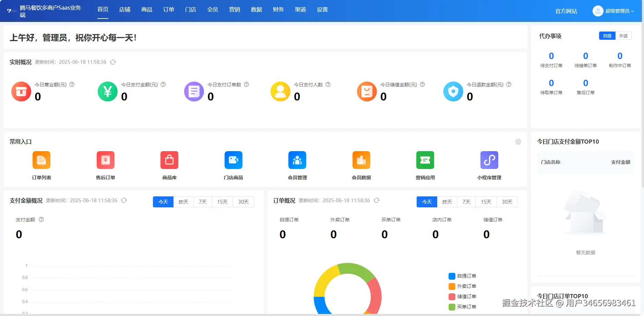Select 7天 in 支付金额概况
The height and width of the screenshot is (316, 644).
pos(203,202)
